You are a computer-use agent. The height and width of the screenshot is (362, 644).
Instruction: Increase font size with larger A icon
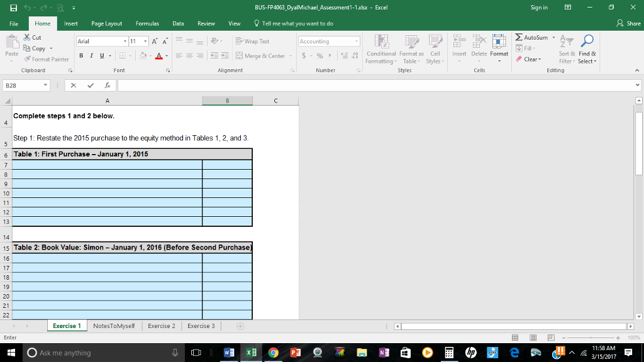click(155, 41)
